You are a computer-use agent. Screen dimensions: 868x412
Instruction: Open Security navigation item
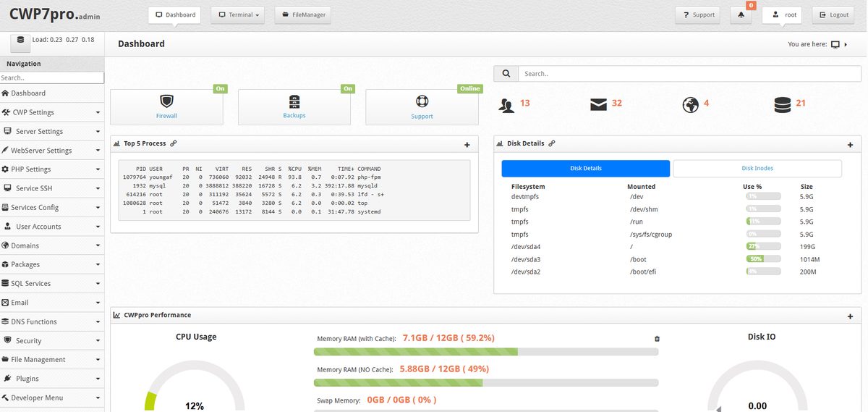52,340
